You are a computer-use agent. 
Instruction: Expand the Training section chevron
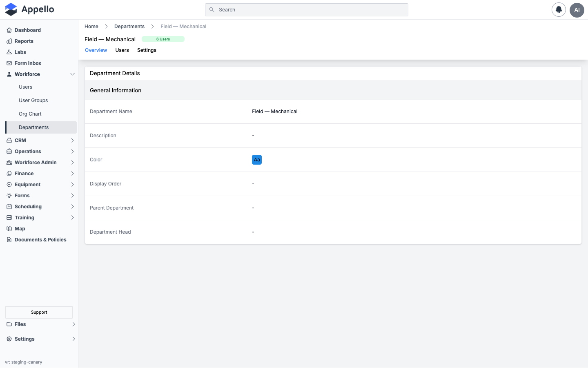click(72, 218)
